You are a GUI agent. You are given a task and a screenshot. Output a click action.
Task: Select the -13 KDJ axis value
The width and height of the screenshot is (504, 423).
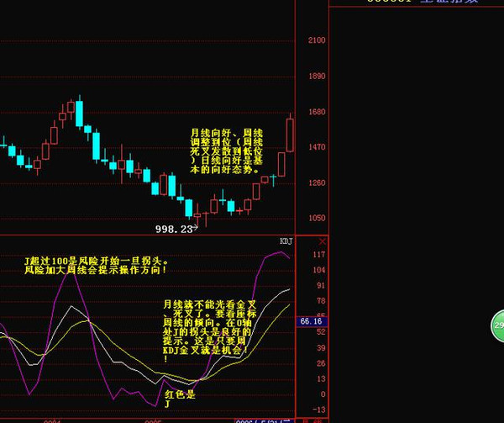[x=319, y=410]
